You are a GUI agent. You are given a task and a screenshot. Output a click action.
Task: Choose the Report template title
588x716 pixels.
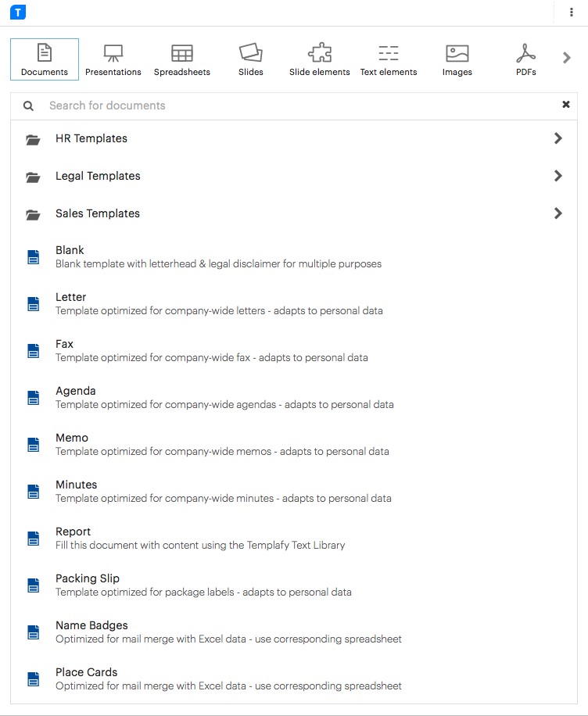tap(73, 532)
